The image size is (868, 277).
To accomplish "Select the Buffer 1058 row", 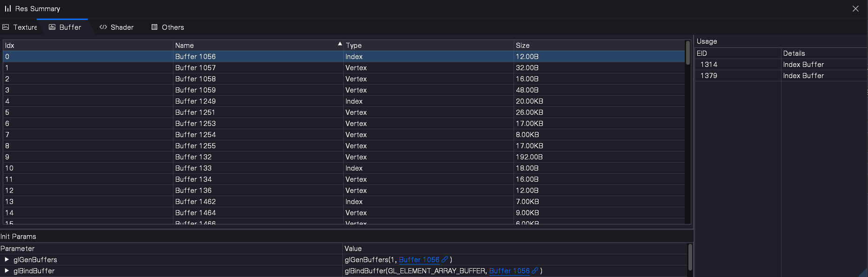I will pyautogui.click(x=344, y=79).
